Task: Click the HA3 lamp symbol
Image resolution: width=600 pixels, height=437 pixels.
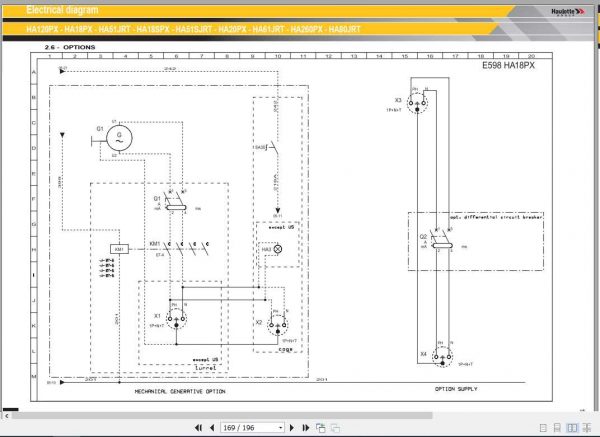Action: (278, 249)
